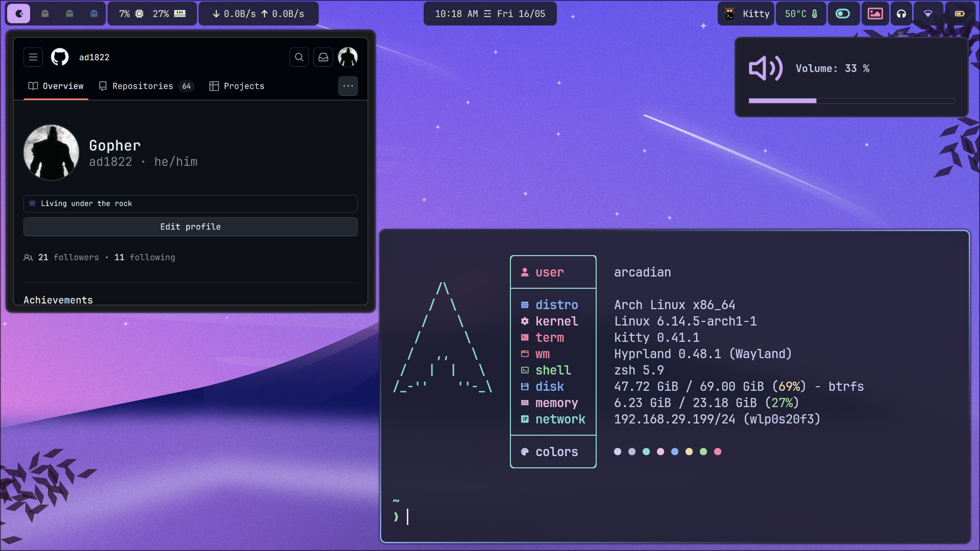
Task: Click the blue color dot in terminal
Action: 675,452
